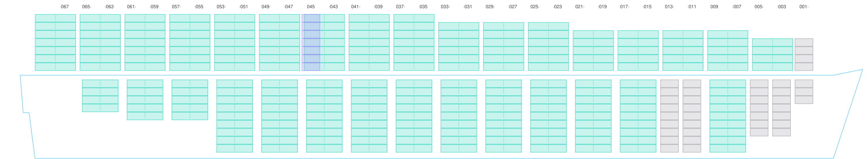Select above-deck block for bays 021-019
The height and width of the screenshot is (159, 868).
tap(593, 51)
